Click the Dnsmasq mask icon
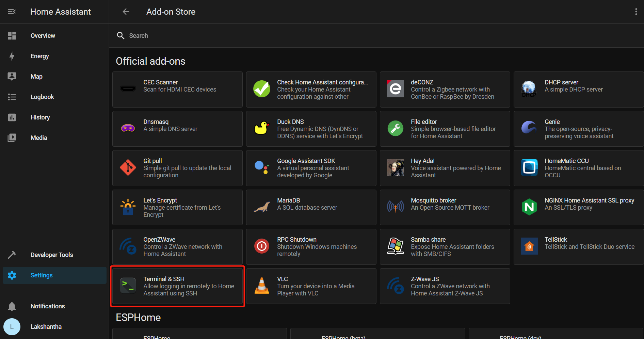Viewport: 644px width, 339px height. coord(128,128)
